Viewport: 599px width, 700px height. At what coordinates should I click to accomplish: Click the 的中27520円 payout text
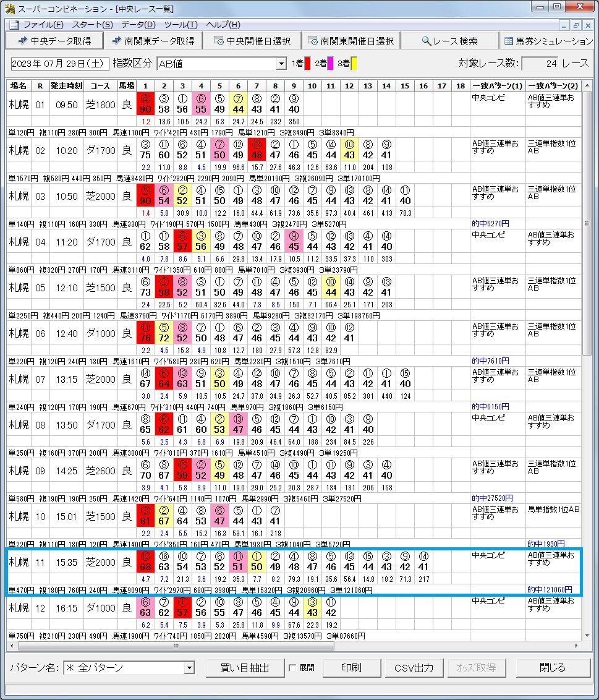(x=492, y=498)
